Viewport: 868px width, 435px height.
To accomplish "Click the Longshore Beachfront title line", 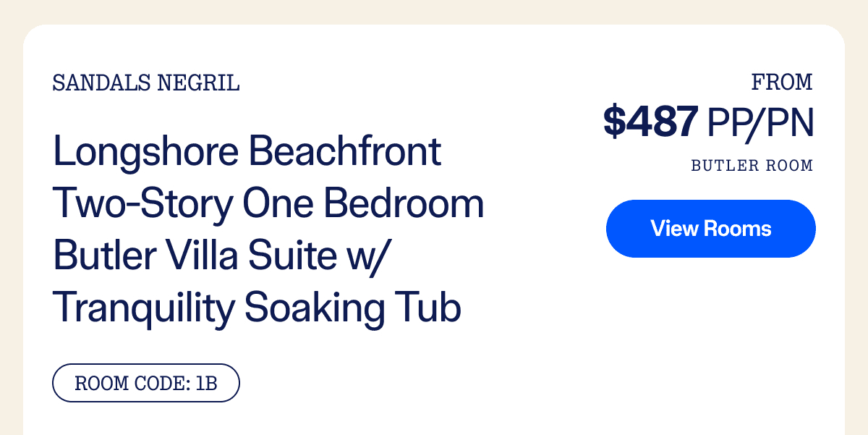I will (x=247, y=153).
